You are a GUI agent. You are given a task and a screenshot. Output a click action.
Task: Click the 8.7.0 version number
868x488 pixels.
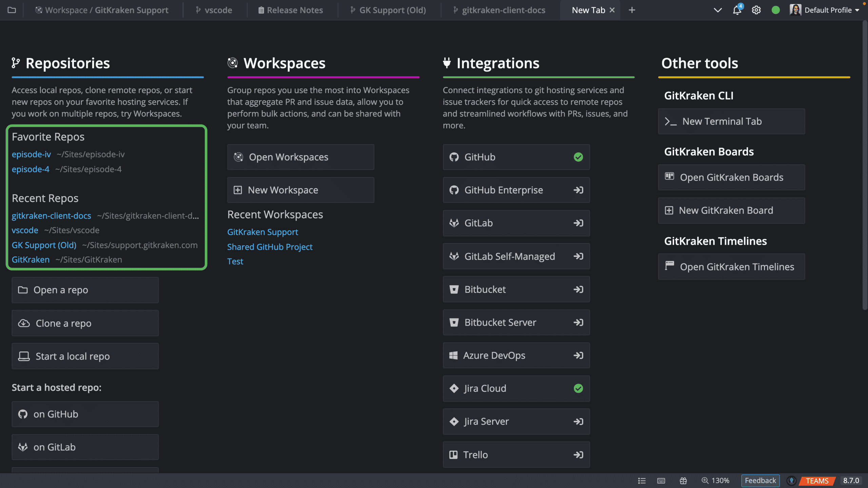tap(851, 481)
